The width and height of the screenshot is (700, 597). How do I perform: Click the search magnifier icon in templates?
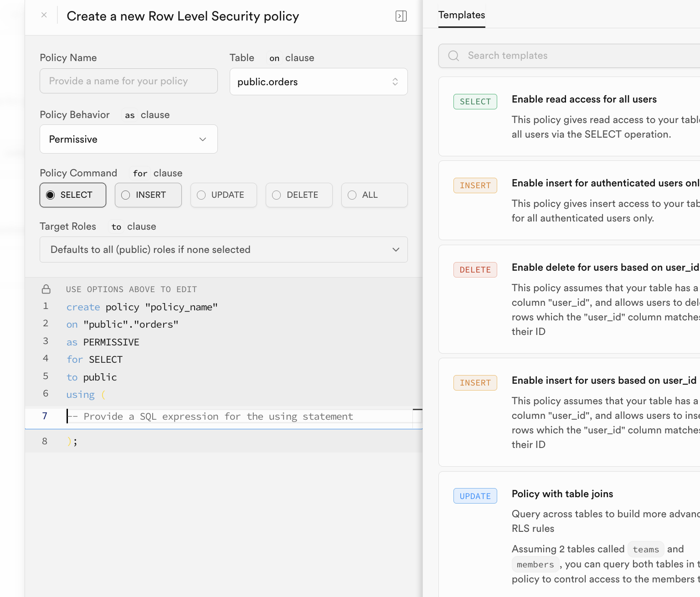pos(453,56)
